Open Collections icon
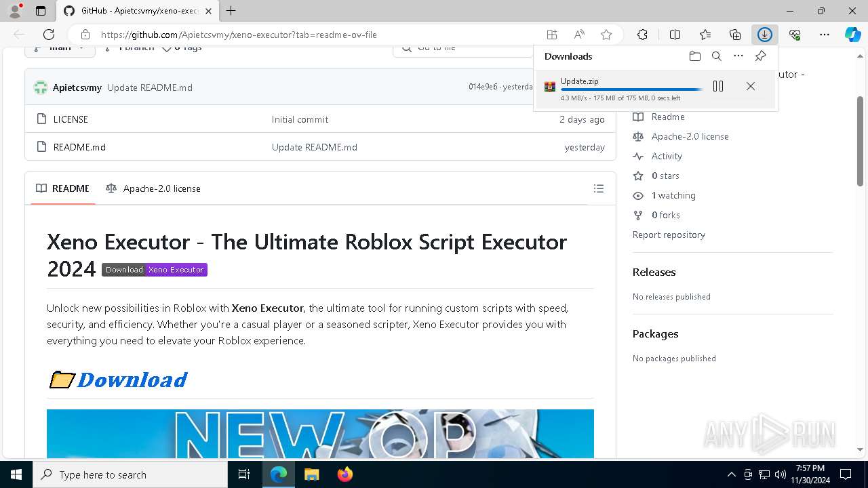Viewport: 868px width, 488px height. pos(735,35)
